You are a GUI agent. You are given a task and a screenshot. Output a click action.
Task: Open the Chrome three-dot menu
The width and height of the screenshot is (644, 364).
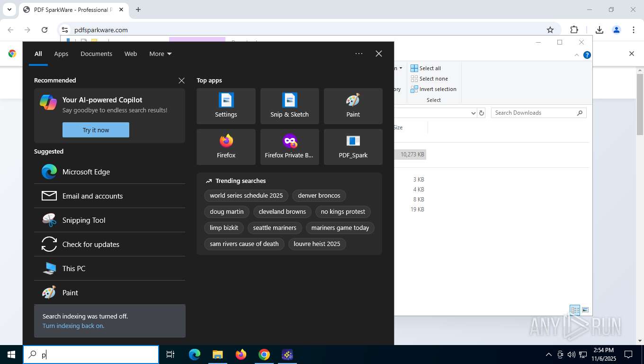(x=634, y=30)
